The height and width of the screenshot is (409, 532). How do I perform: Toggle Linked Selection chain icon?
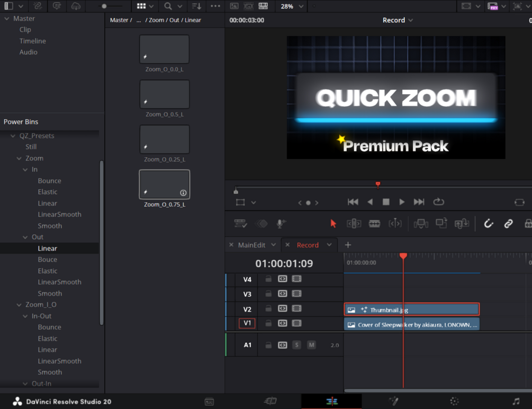click(508, 224)
